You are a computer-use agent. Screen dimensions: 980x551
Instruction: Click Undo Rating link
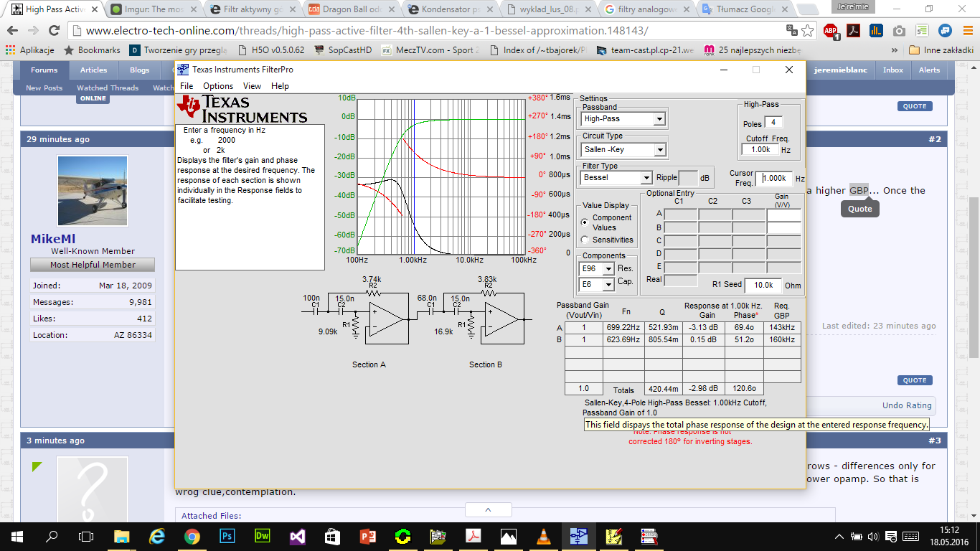(x=907, y=405)
